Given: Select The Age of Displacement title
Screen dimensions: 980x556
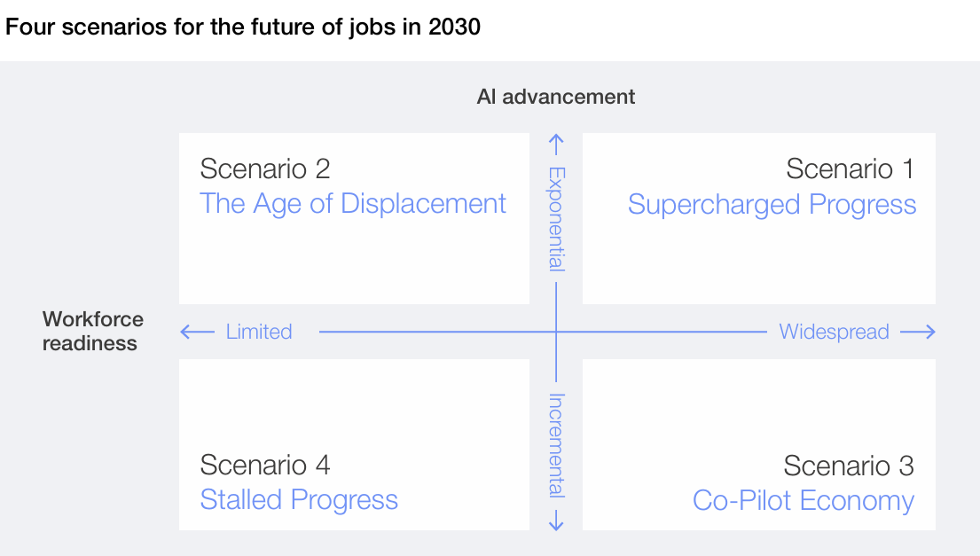Looking at the screenshot, I should [x=353, y=204].
